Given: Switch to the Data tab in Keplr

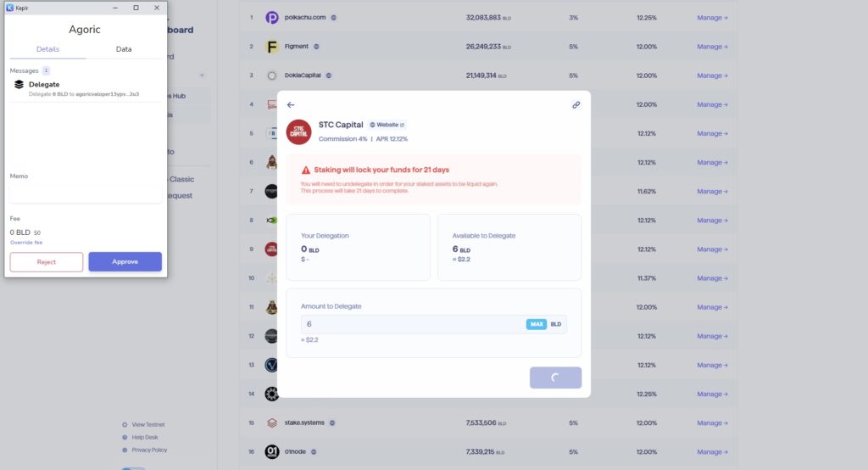Looking at the screenshot, I should [124, 49].
